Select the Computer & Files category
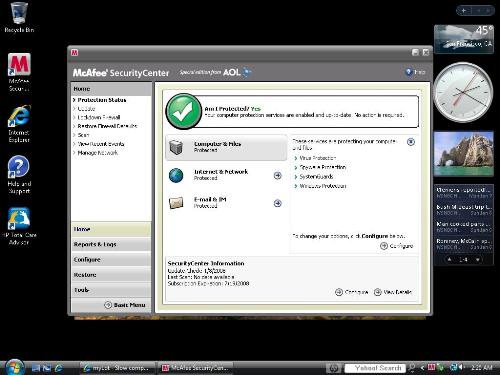This screenshot has width=500, height=375. click(x=226, y=147)
